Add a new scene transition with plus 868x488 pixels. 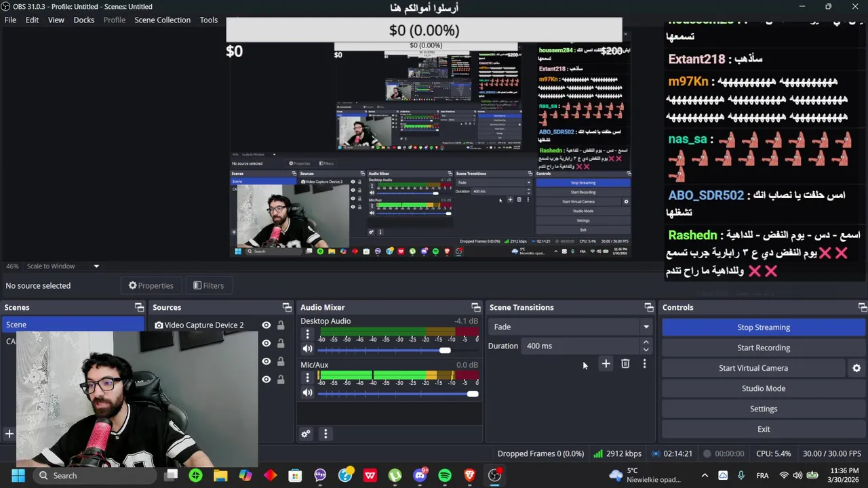606,365
